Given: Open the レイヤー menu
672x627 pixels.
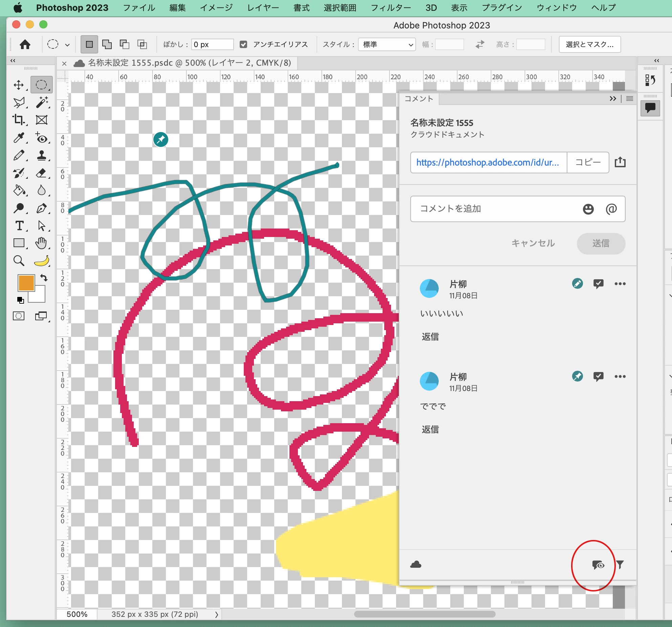Looking at the screenshot, I should coord(263,7).
